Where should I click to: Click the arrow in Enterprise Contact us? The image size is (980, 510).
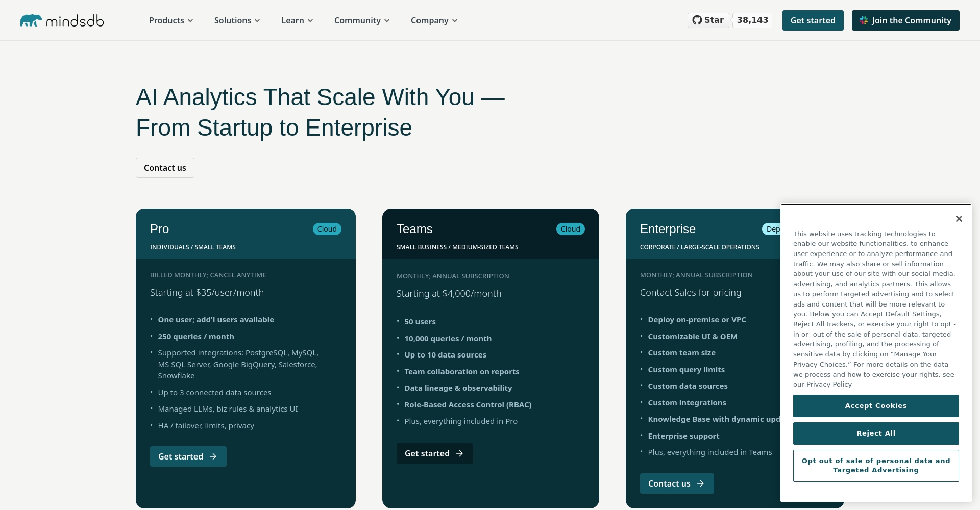tap(701, 483)
